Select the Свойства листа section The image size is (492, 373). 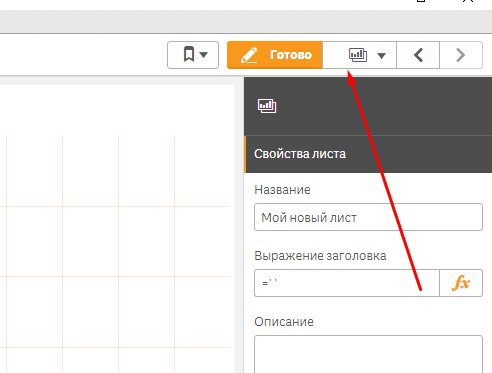[x=368, y=154]
